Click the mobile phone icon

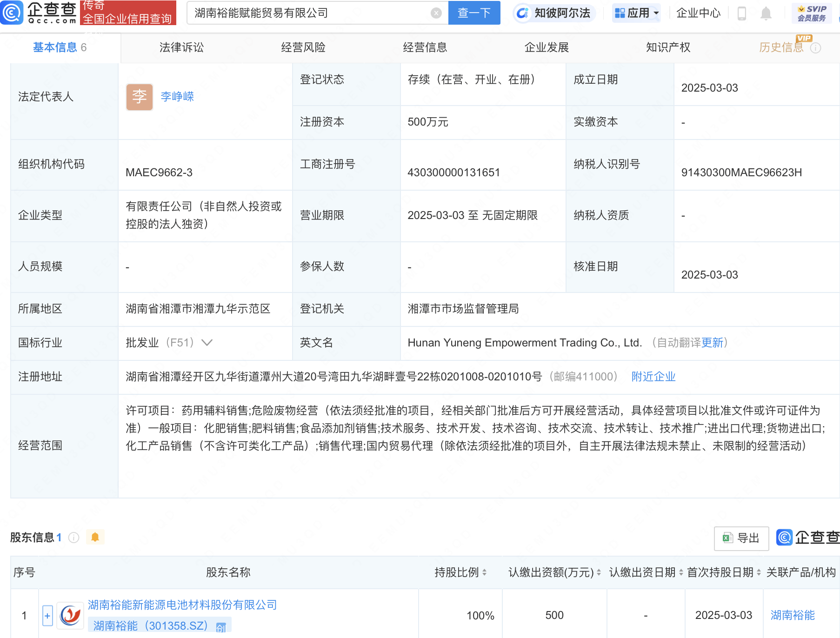coord(742,13)
